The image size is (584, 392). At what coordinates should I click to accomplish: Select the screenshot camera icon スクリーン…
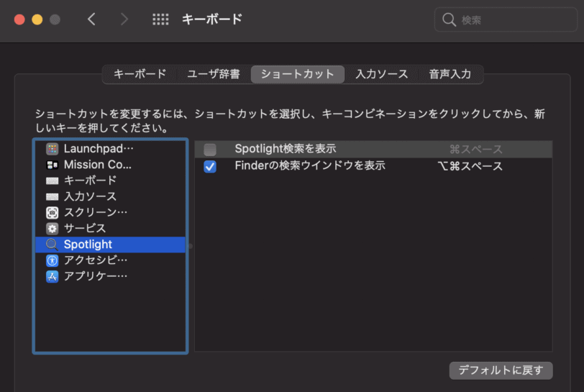[x=52, y=212]
